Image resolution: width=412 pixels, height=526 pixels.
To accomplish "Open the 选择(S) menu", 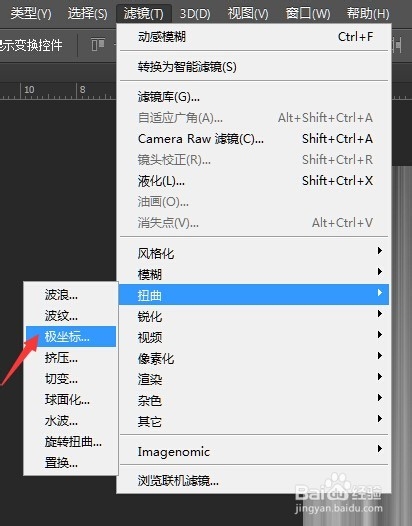I will click(87, 14).
